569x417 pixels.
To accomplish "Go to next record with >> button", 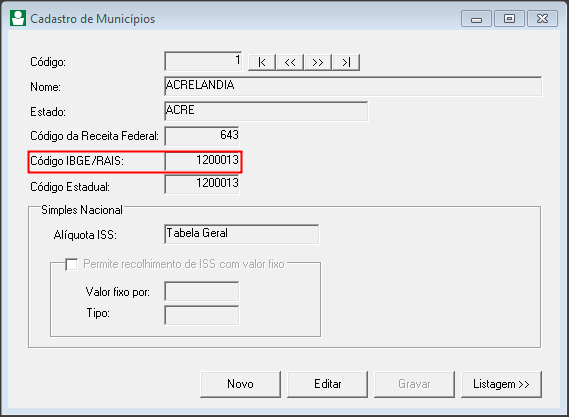I will 318,62.
